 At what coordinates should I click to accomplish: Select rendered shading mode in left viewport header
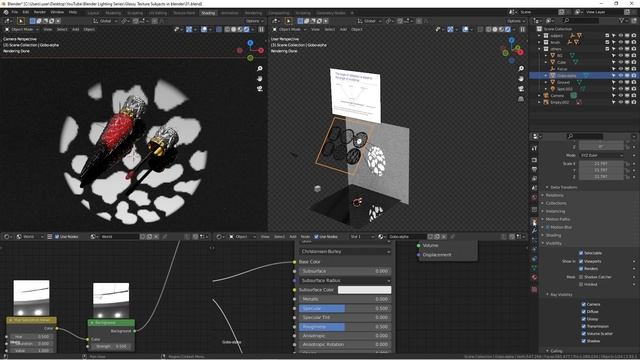pos(246,29)
